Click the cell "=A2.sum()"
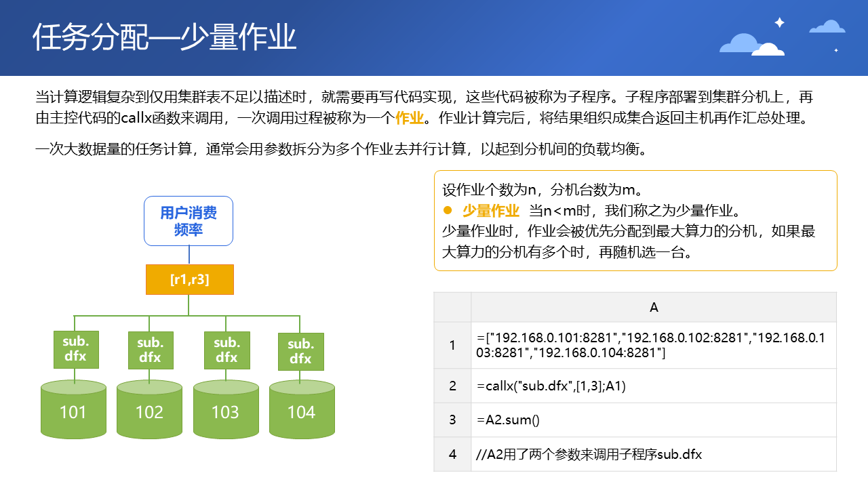This screenshot has width=868, height=488. (x=654, y=420)
